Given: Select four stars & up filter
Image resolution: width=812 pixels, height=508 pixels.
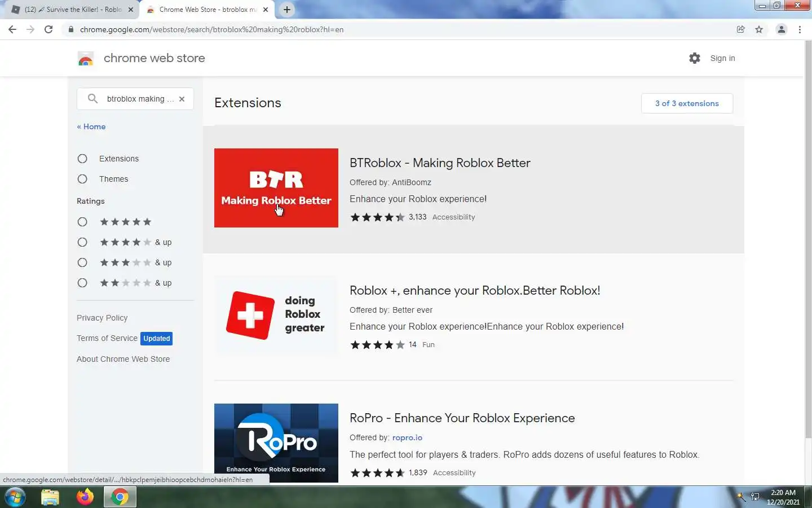Looking at the screenshot, I should [82, 242].
